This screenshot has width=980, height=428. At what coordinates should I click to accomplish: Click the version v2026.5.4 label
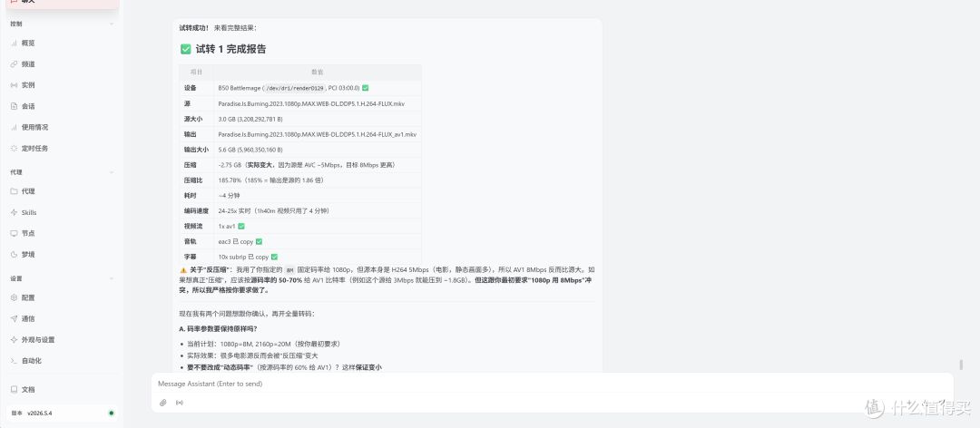[x=39, y=413]
